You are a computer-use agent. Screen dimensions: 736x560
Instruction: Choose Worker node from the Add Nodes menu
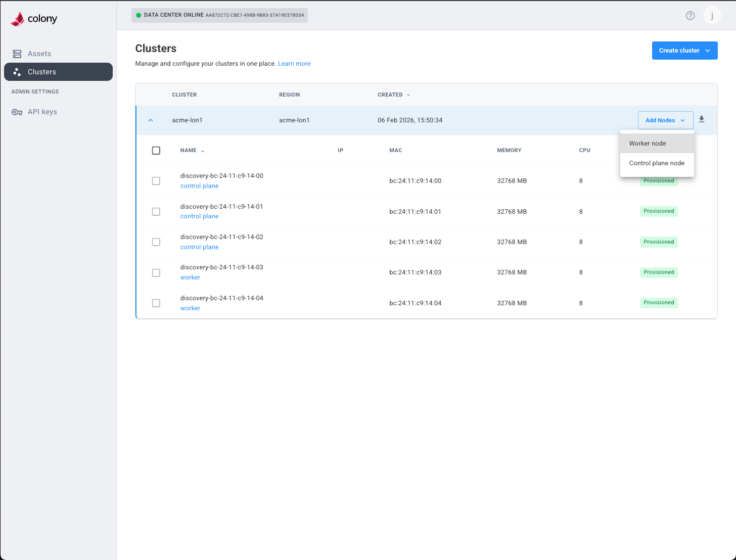648,143
